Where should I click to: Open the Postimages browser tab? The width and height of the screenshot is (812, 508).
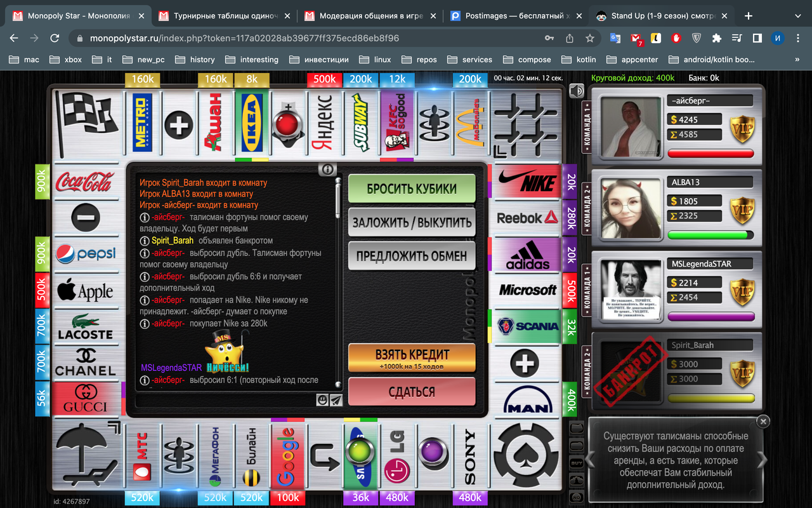(x=516, y=16)
